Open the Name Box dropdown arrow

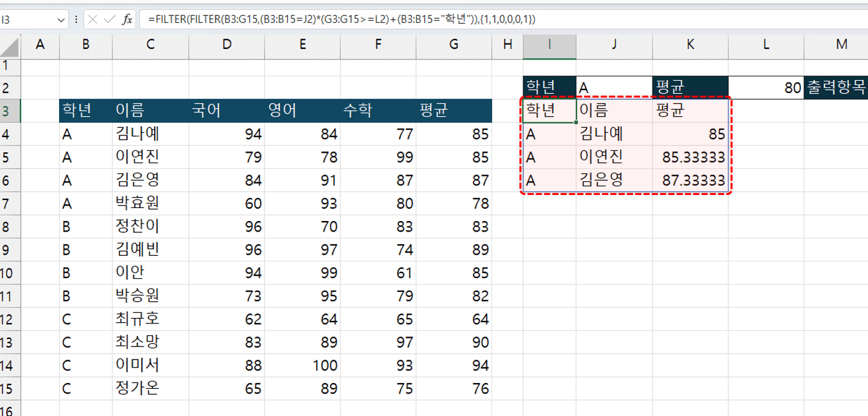pyautogui.click(x=61, y=20)
